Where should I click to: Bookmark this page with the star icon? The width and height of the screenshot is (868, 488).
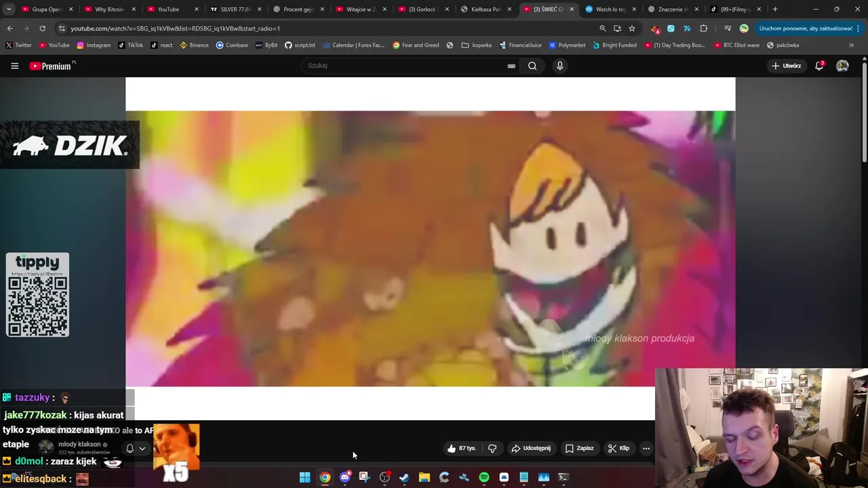(632, 28)
